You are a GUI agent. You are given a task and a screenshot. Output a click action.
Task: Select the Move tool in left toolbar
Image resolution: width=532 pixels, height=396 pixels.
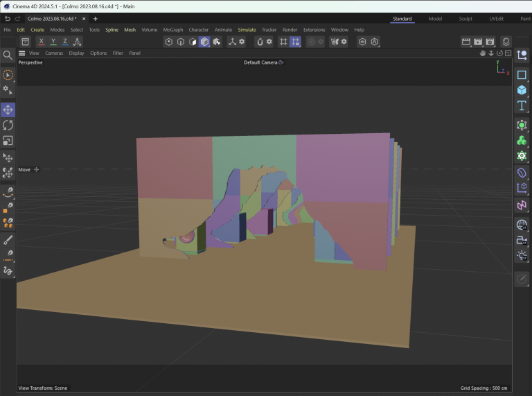click(8, 110)
